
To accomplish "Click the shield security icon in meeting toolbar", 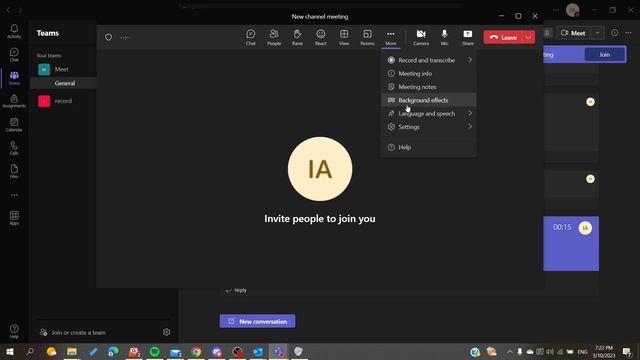I will tap(108, 37).
